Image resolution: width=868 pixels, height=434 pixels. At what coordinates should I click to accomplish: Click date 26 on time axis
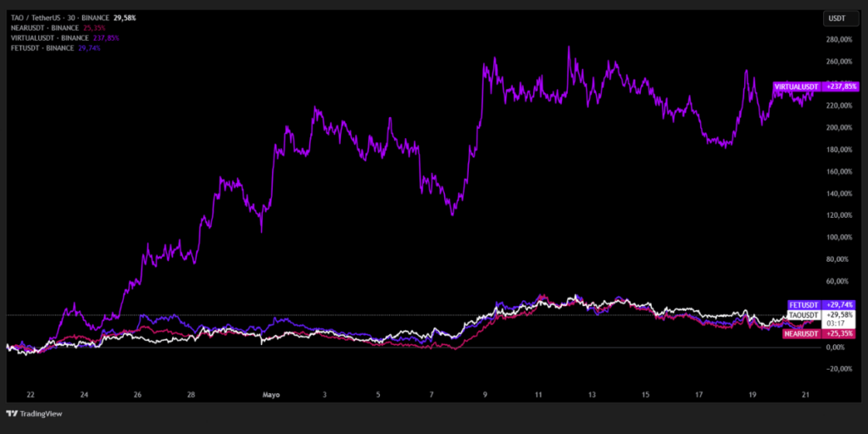pyautogui.click(x=138, y=395)
